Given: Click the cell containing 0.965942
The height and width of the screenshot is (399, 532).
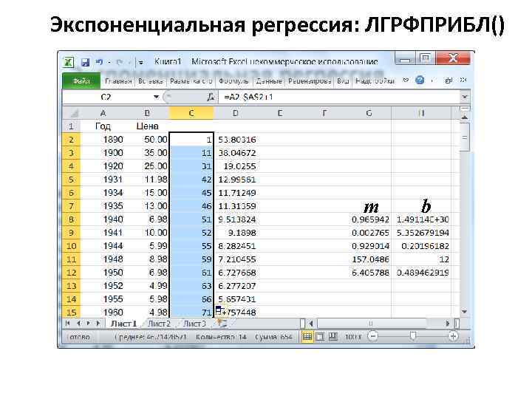Looking at the screenshot, I should coord(369,219).
